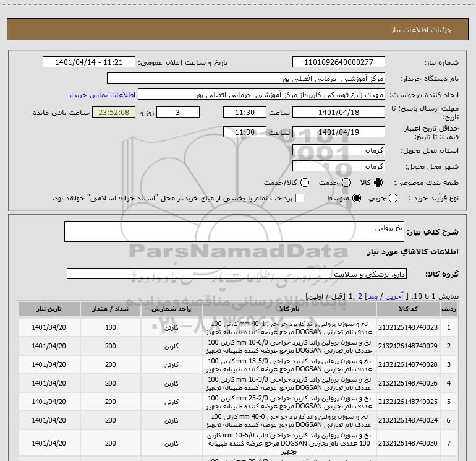Click the واحد شمارش column header

(171, 309)
